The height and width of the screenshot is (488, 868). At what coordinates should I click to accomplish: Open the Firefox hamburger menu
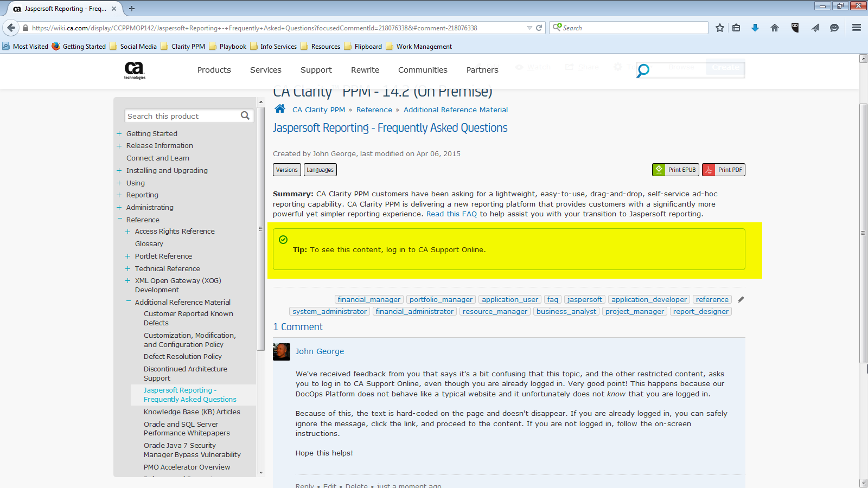click(x=857, y=28)
